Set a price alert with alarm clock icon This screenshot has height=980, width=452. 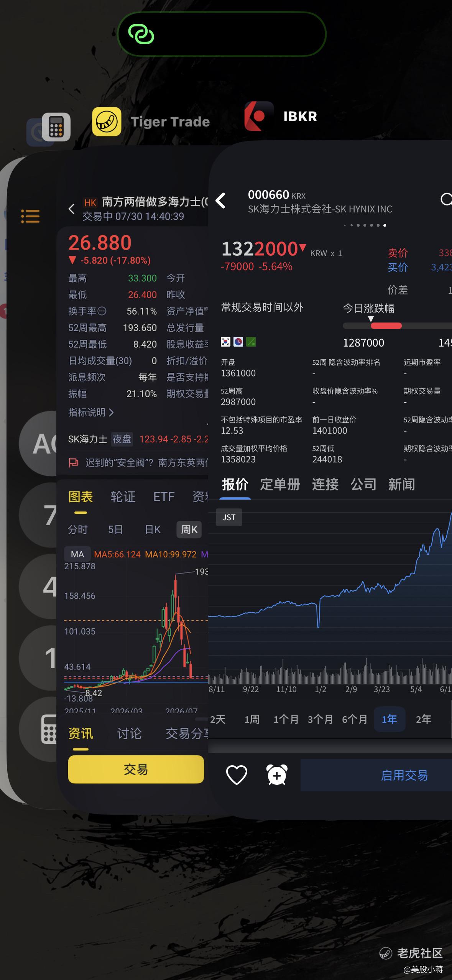point(277,775)
